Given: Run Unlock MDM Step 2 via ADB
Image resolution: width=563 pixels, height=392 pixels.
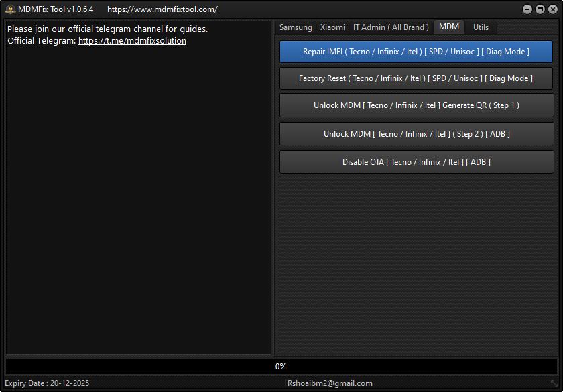Looking at the screenshot, I should 416,133.
